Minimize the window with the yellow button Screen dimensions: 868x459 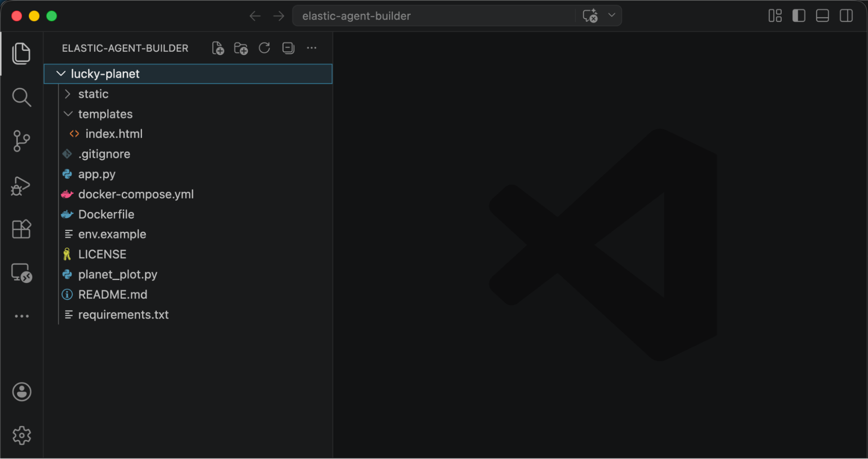34,16
